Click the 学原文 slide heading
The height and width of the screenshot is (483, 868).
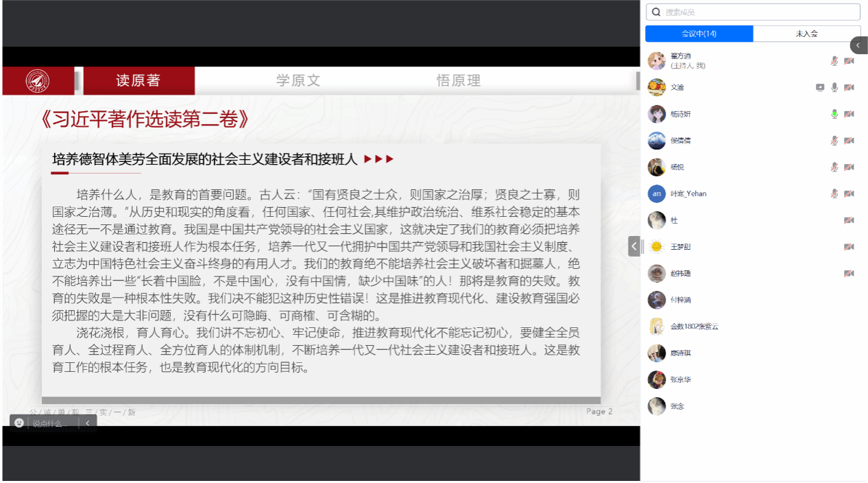[298, 81]
